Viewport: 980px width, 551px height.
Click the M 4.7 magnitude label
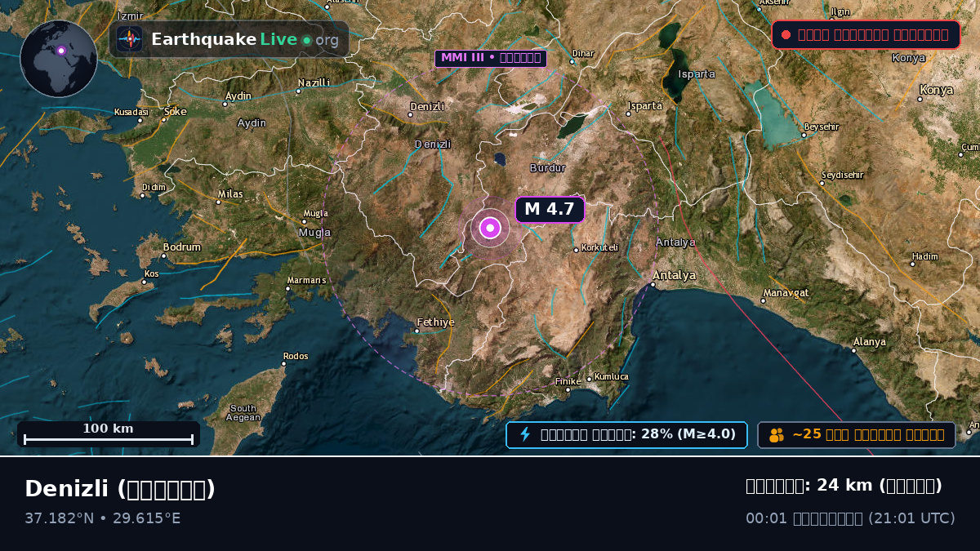tap(550, 209)
